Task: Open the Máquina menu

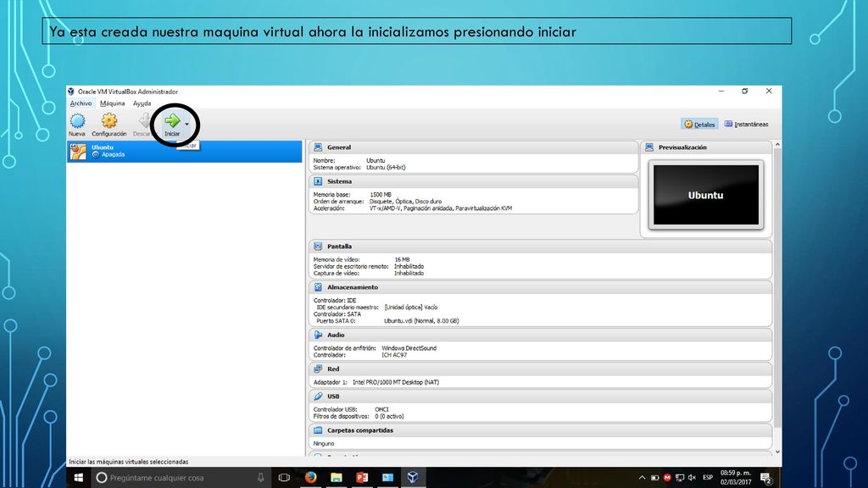Action: (113, 103)
